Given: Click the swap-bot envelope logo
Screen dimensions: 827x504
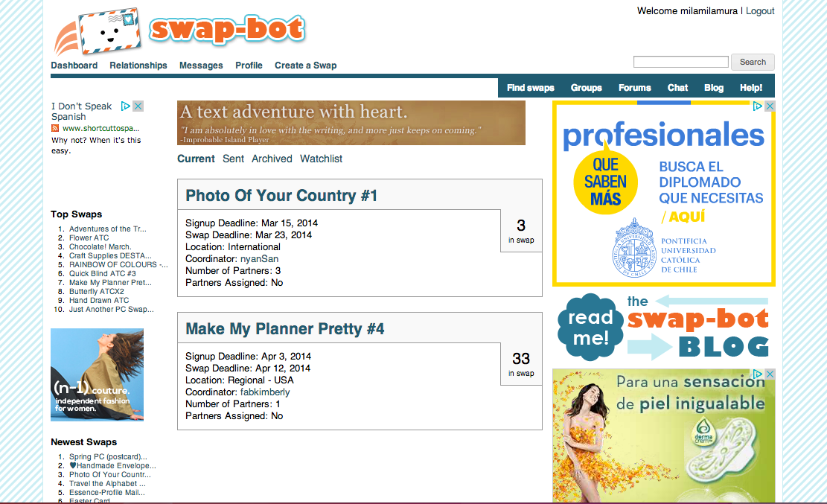Looking at the screenshot, I should pyautogui.click(x=179, y=30).
